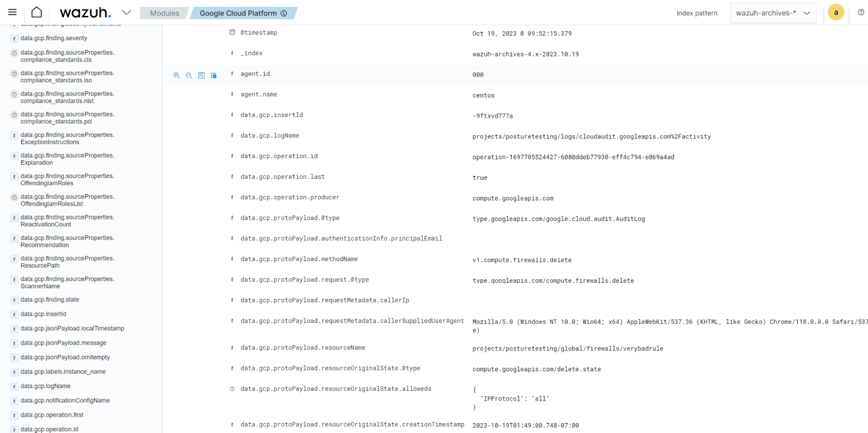Viewport: 868px width, 433px height.
Task: Click the resourceOriginalState.@type delete.state value
Action: pyautogui.click(x=537, y=369)
